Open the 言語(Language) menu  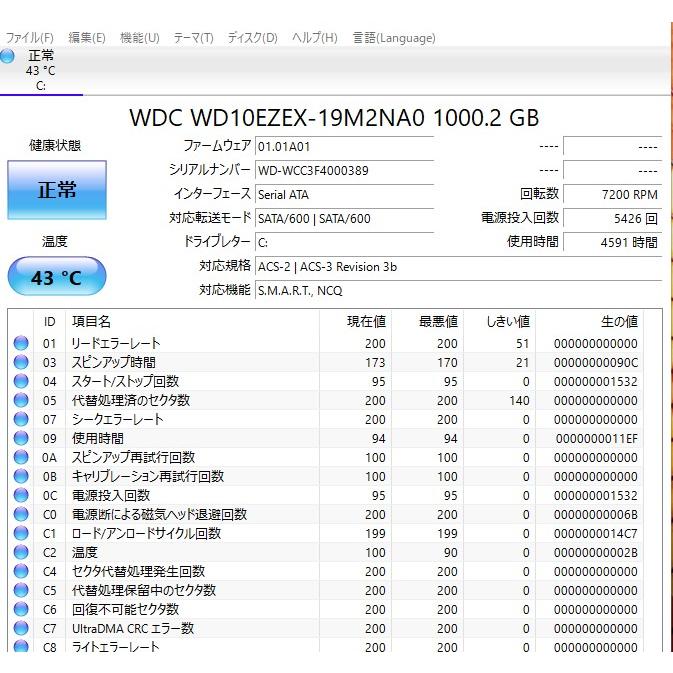(x=394, y=38)
